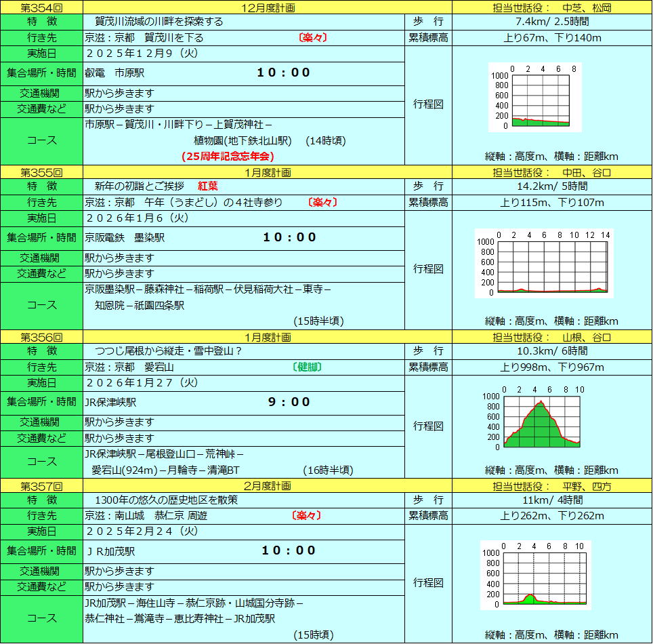The image size is (653, 644).
Task: Click the 14.2km/ 5時間 distance cell
Action: click(552, 186)
